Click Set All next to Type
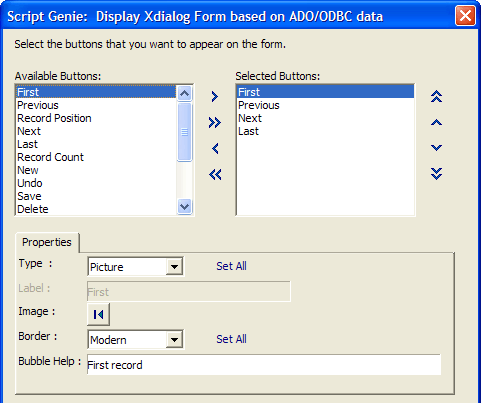481x403 pixels. click(x=231, y=266)
